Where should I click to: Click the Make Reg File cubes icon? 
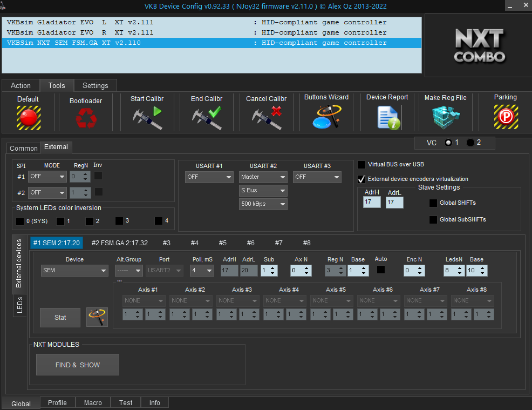(446, 118)
